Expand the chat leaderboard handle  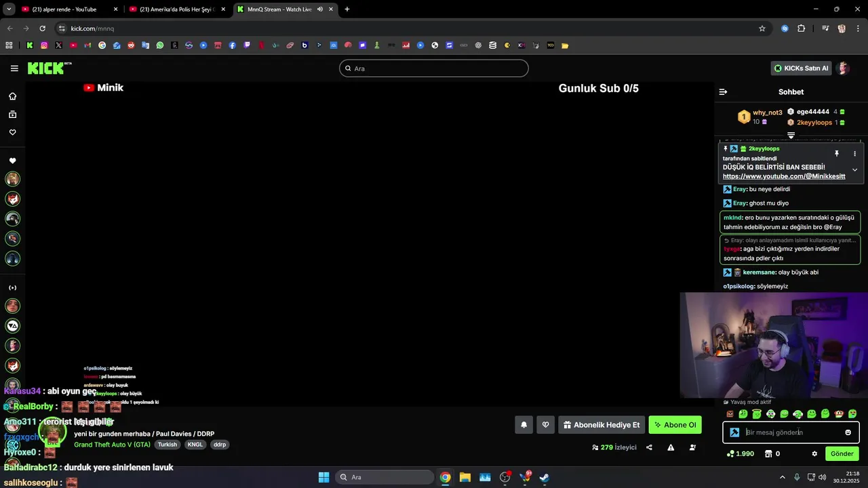[x=791, y=136]
